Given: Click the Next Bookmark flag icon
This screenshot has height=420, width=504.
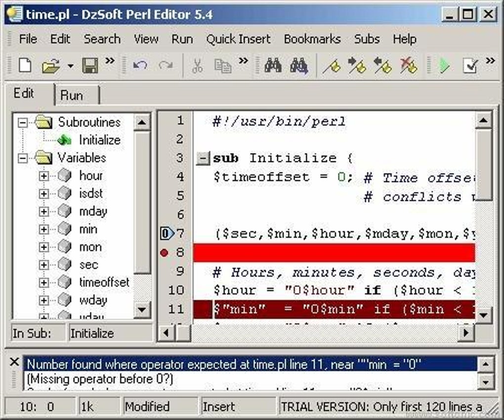Looking at the screenshot, I should click(357, 65).
